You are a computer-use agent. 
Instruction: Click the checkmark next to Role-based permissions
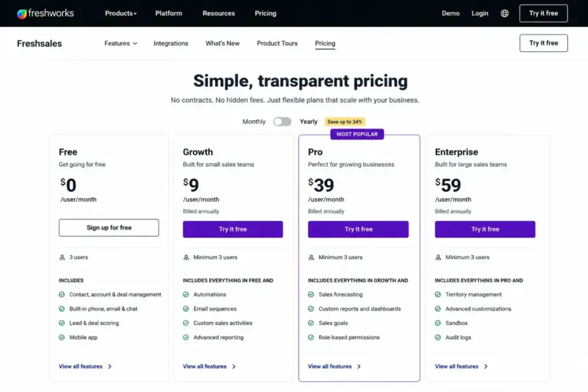click(311, 337)
